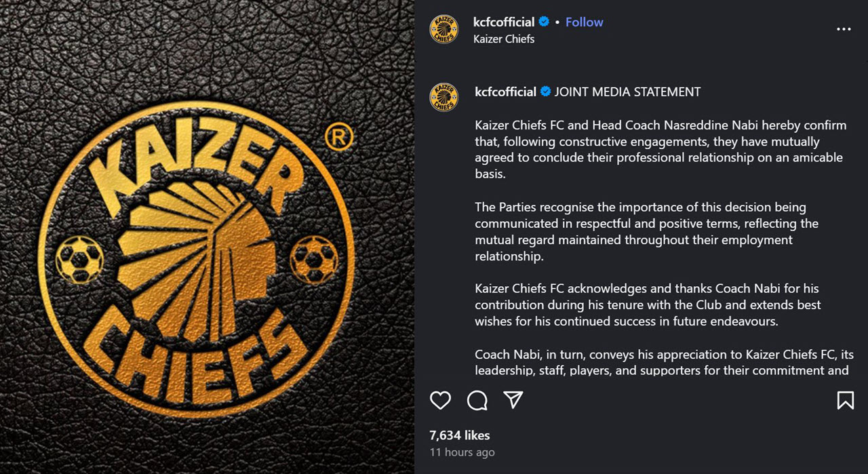Image resolution: width=868 pixels, height=474 pixels.
Task: View who liked via 7,634 likes
Action: click(x=460, y=435)
